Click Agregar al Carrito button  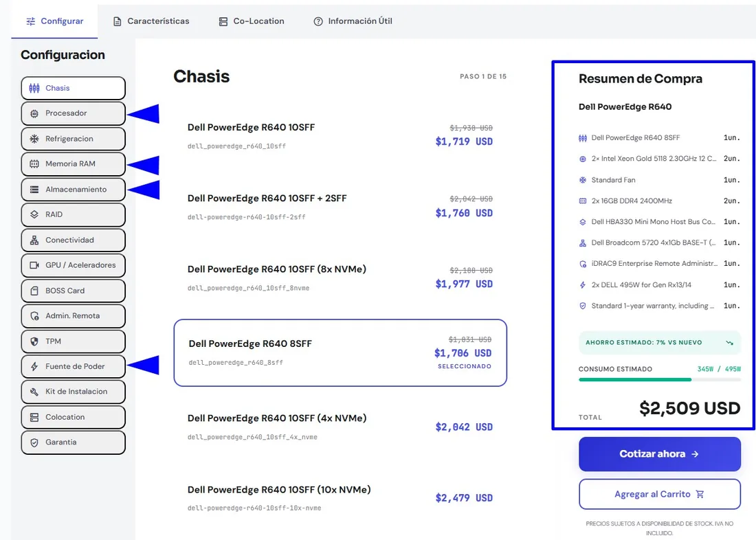[x=660, y=494]
